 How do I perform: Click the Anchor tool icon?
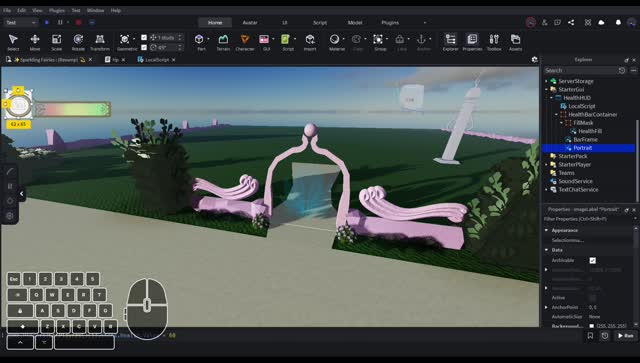pos(421,39)
